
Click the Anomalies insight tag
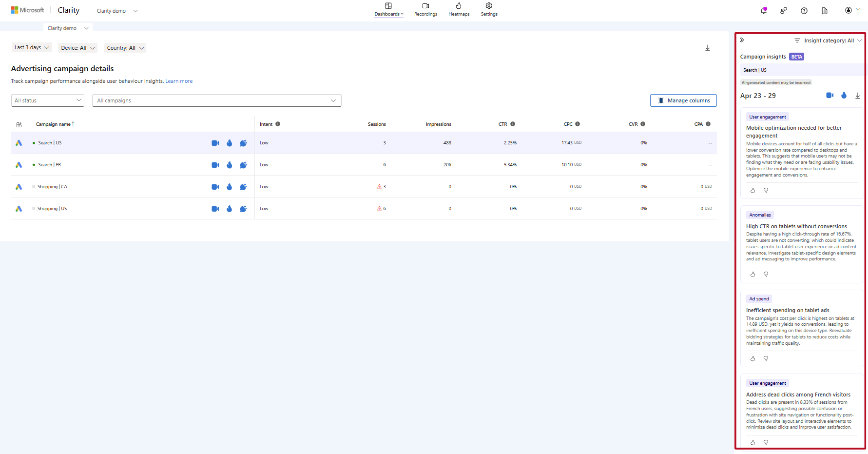pyautogui.click(x=760, y=215)
